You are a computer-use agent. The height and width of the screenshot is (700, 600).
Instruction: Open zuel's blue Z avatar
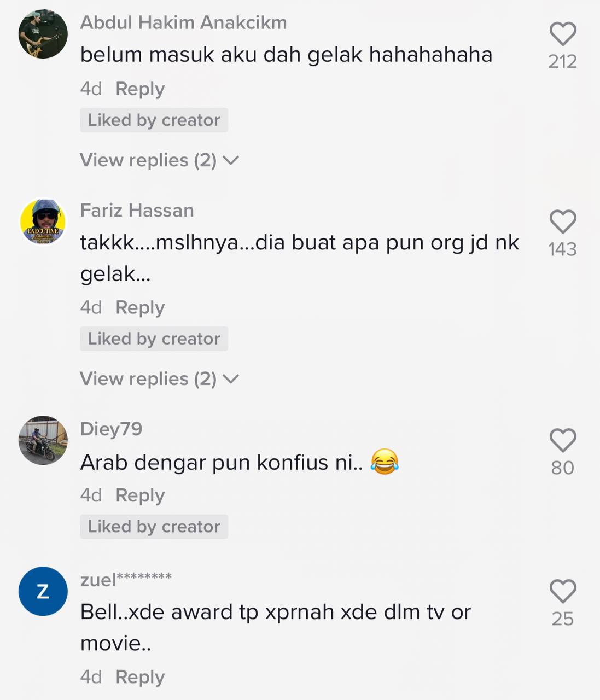(x=43, y=591)
